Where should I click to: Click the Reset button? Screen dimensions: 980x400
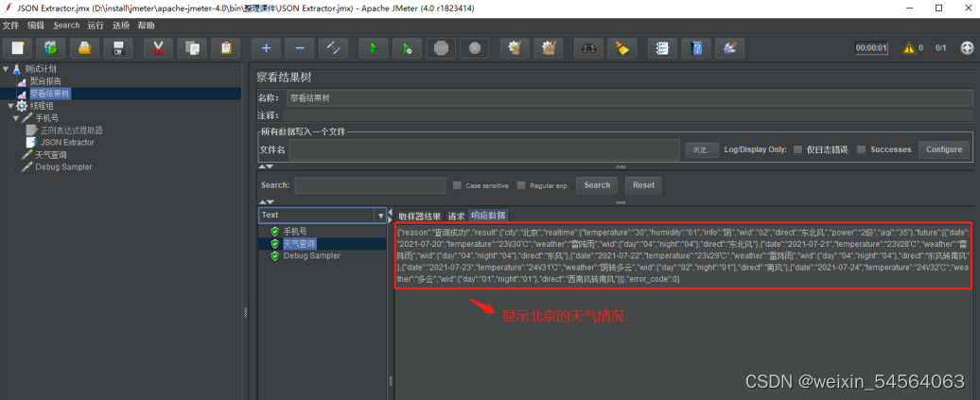click(643, 185)
